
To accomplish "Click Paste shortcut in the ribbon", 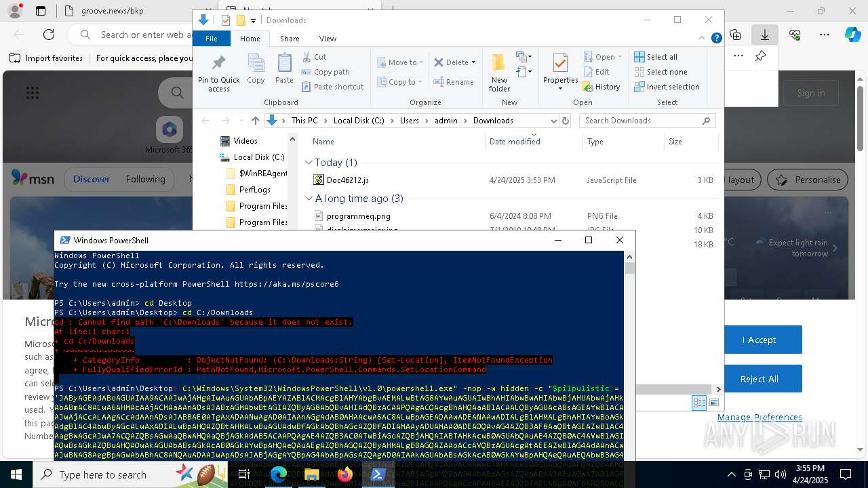I will [x=332, y=87].
